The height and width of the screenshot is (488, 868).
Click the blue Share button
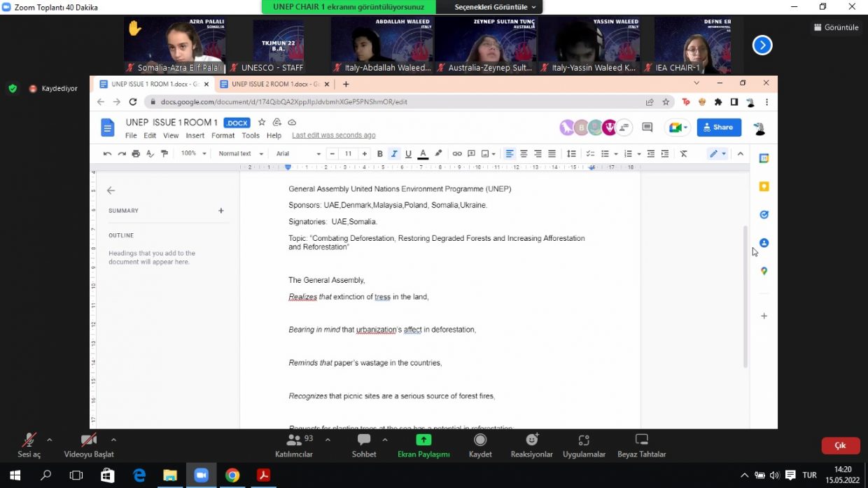tap(719, 127)
